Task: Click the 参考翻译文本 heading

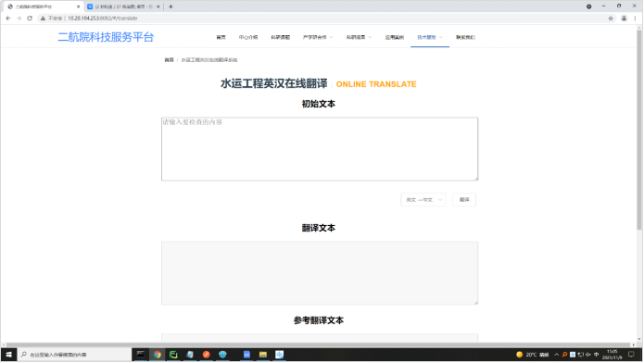Action: click(319, 320)
